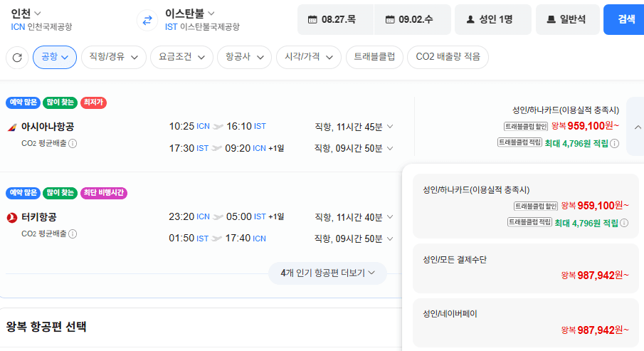Open the 요금조건 filter dropdown
The image size is (644, 351).
click(x=181, y=57)
